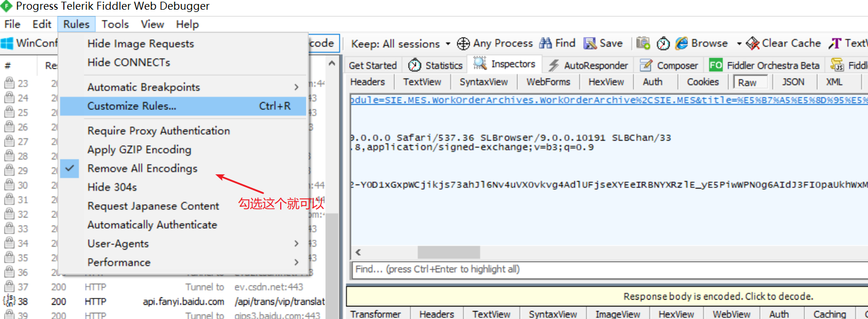Click the request URL link text
Image resolution: width=868 pixels, height=319 pixels.
(x=609, y=100)
